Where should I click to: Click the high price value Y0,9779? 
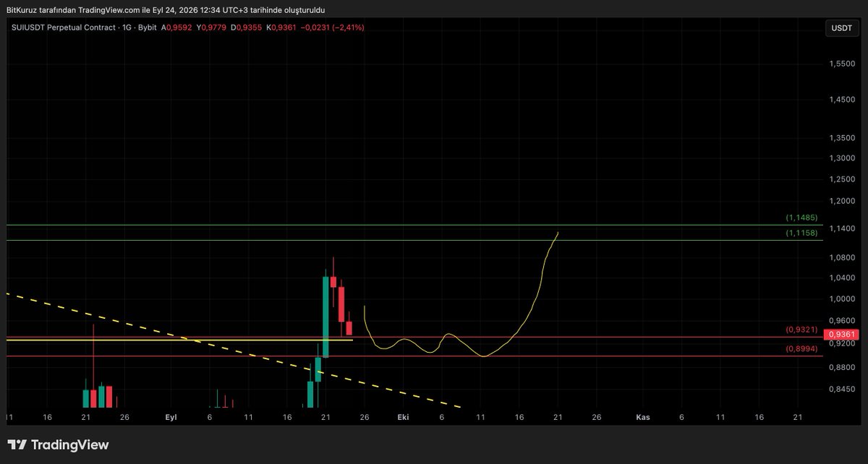tap(212, 27)
